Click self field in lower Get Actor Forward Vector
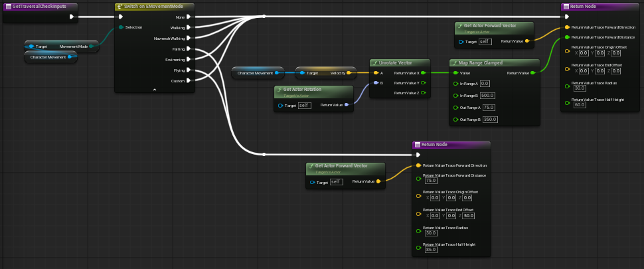This screenshot has height=269, width=644. point(337,182)
